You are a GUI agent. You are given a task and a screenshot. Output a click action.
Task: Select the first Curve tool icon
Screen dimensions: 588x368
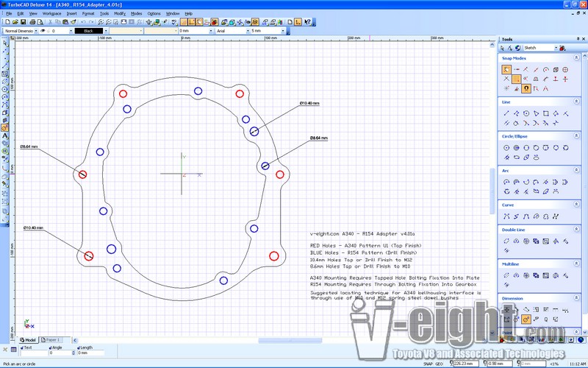point(506,216)
